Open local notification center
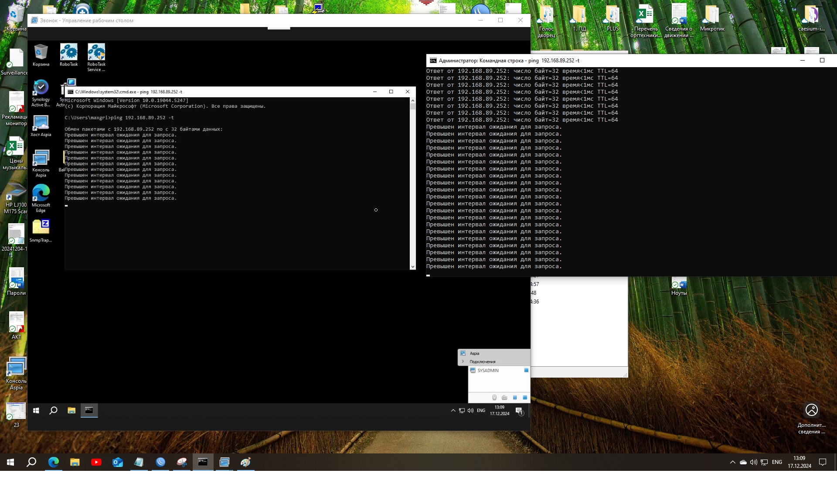The image size is (837, 504). click(823, 462)
